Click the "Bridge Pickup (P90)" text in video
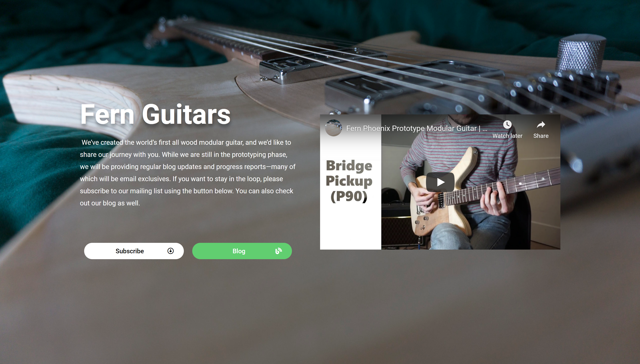 pos(349,181)
